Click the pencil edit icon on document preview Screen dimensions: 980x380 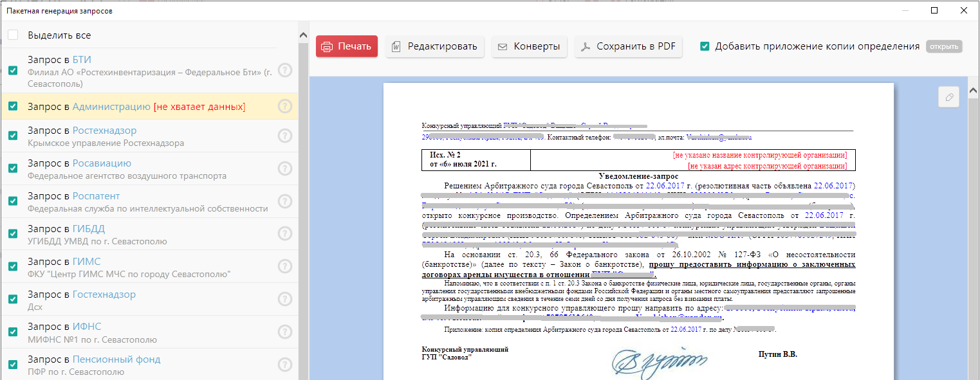[x=948, y=97]
